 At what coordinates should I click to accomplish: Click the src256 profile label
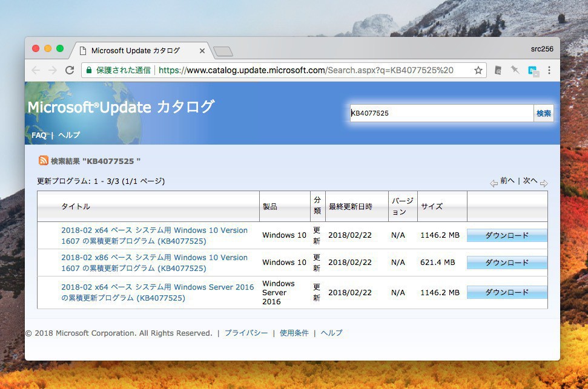542,49
